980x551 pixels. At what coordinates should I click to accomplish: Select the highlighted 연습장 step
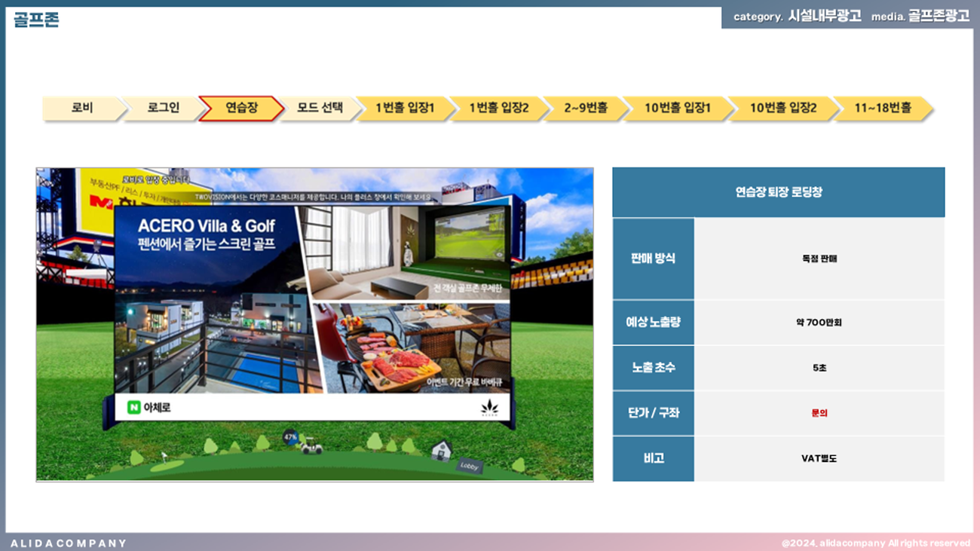pyautogui.click(x=241, y=108)
